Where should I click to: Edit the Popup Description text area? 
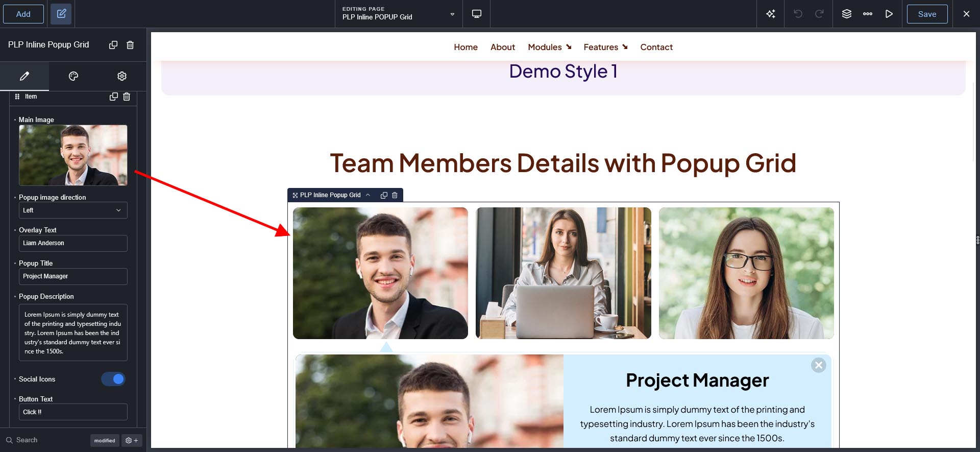click(73, 332)
